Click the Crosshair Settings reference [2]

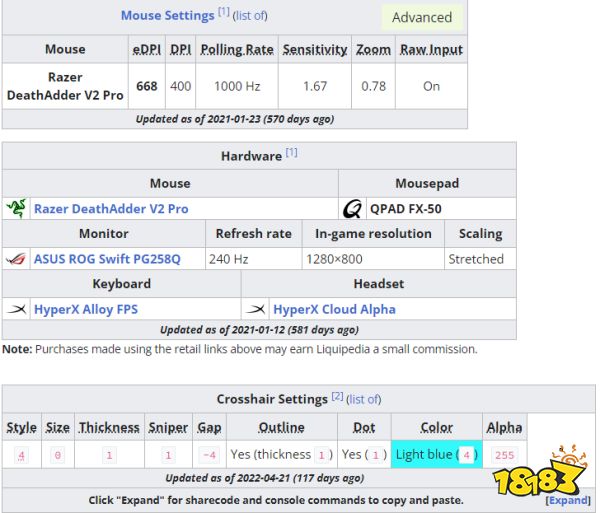(337, 396)
